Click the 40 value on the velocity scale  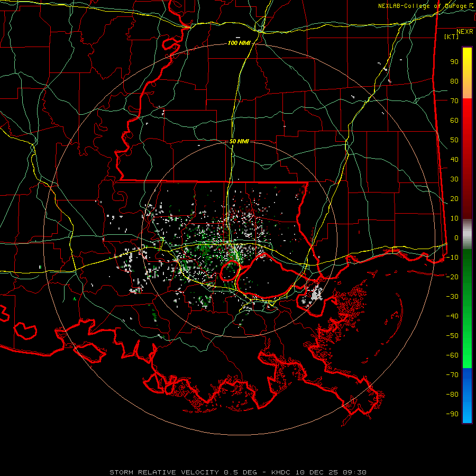pyautogui.click(x=454, y=160)
